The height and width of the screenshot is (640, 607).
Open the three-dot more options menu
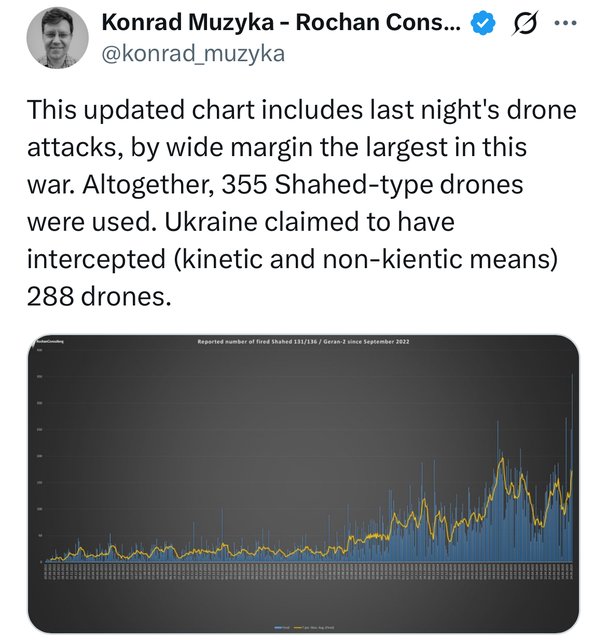pyautogui.click(x=566, y=23)
